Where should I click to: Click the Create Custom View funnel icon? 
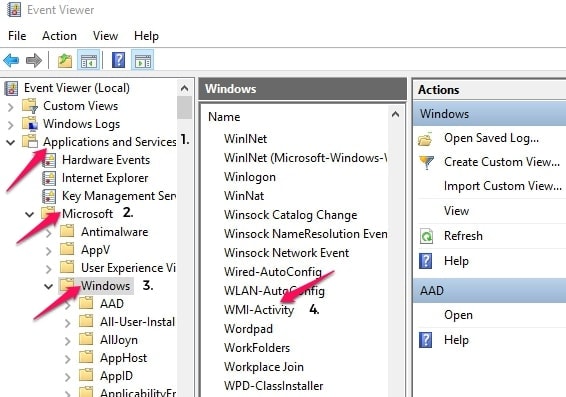[x=426, y=162]
